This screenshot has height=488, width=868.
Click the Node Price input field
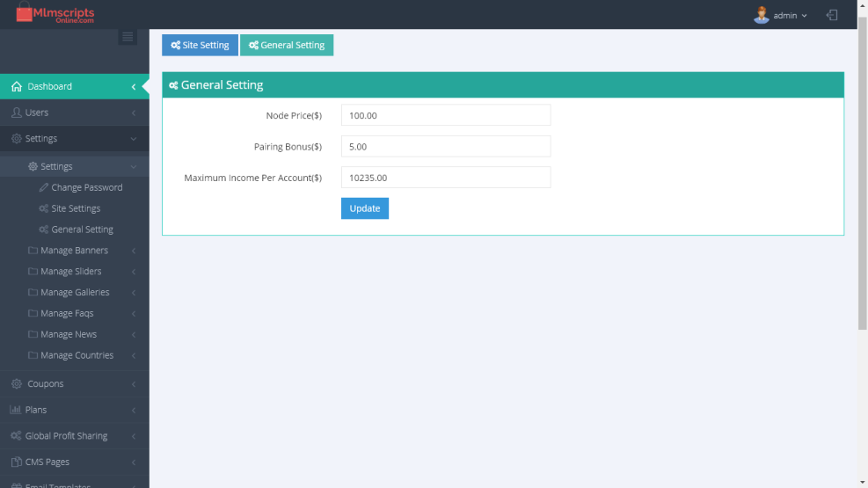(445, 115)
